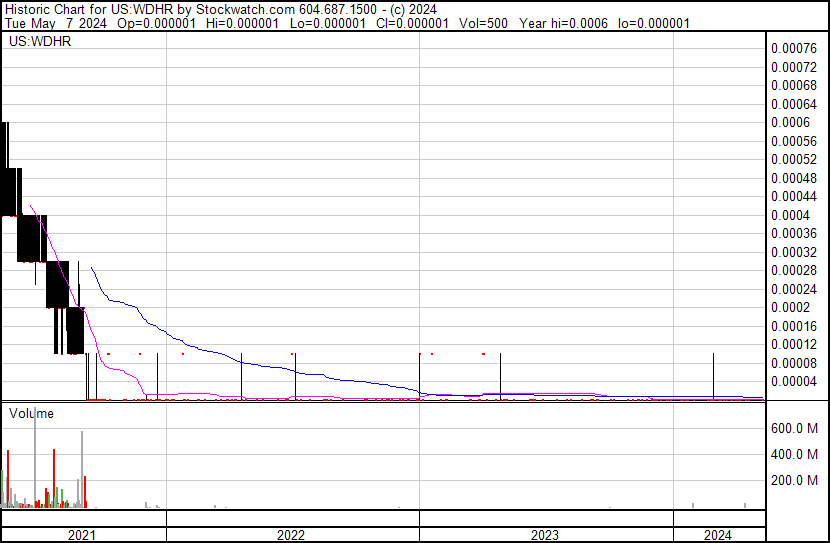Click the 600.0 M volume axis label

point(795,428)
